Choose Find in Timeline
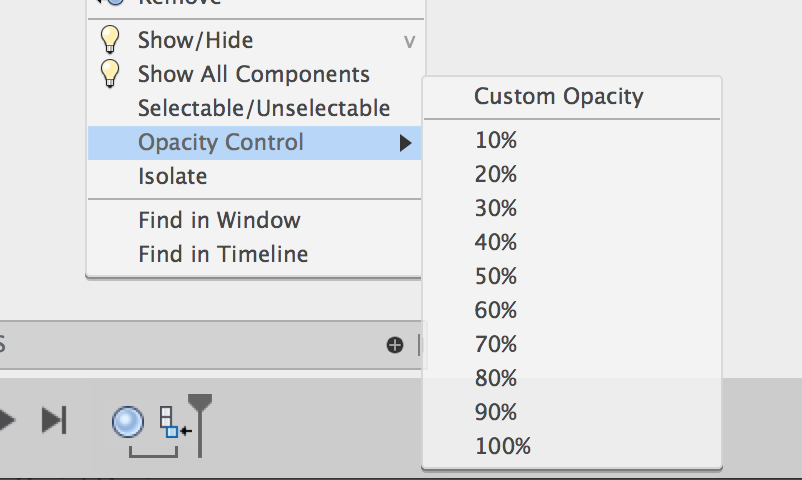The height and width of the screenshot is (480, 802). [223, 254]
